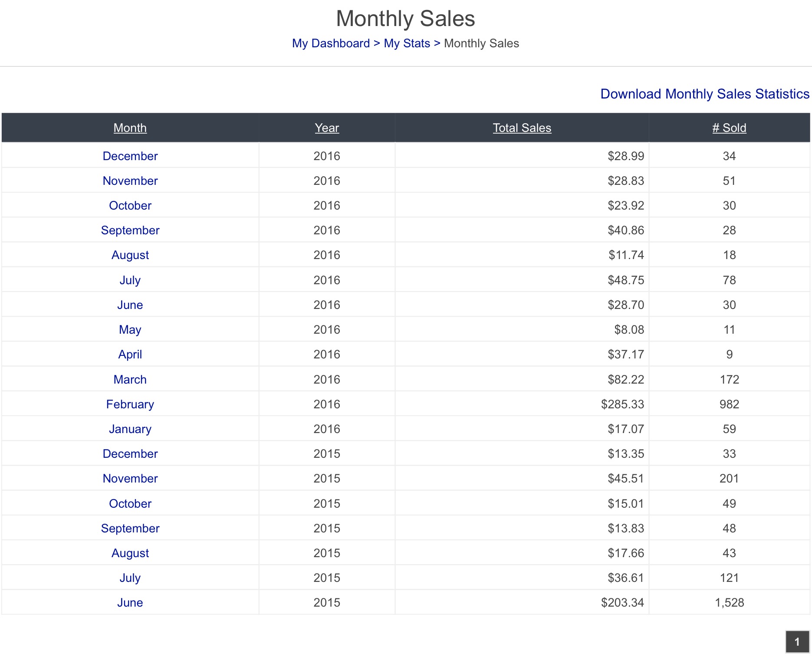Open June 2015 month link
Image resolution: width=812 pixels, height=660 pixels.
130,603
